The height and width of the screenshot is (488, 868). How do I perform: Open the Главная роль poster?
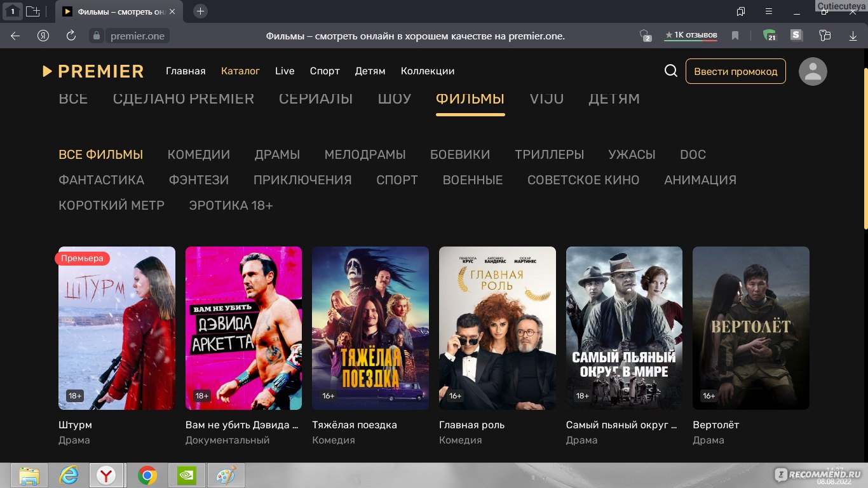click(498, 328)
